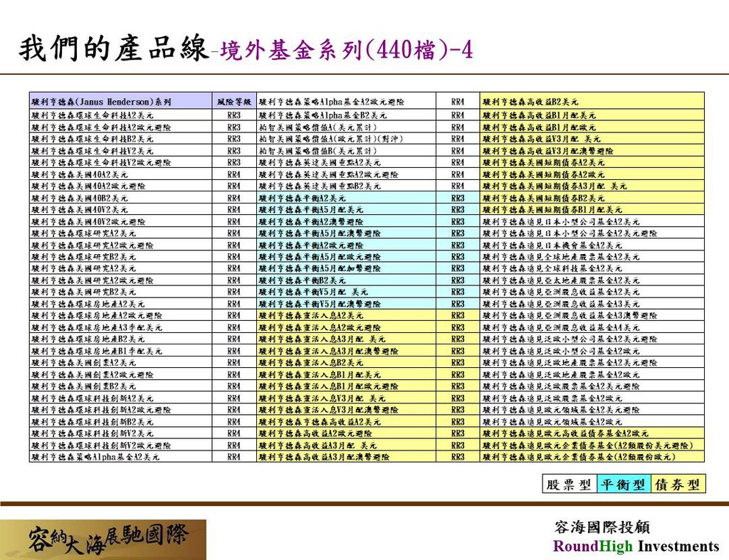Click the RoundHigh Investments company name
The width and height of the screenshot is (729, 560).
click(636, 546)
